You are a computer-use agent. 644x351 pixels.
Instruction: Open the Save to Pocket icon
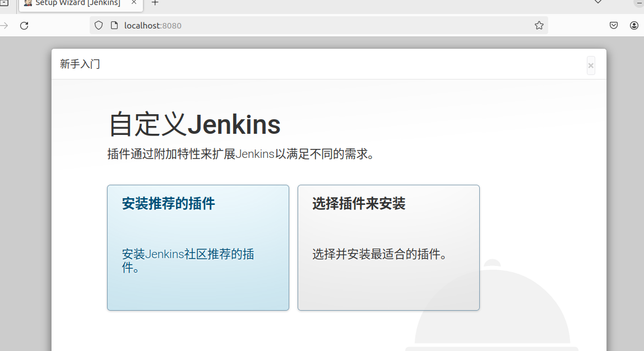[614, 25]
